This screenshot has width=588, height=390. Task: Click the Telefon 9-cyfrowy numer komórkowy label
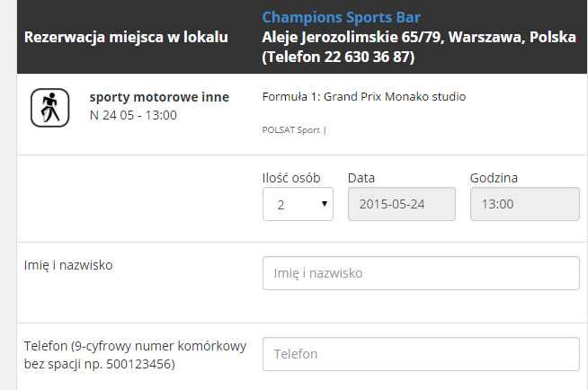pyautogui.click(x=135, y=355)
